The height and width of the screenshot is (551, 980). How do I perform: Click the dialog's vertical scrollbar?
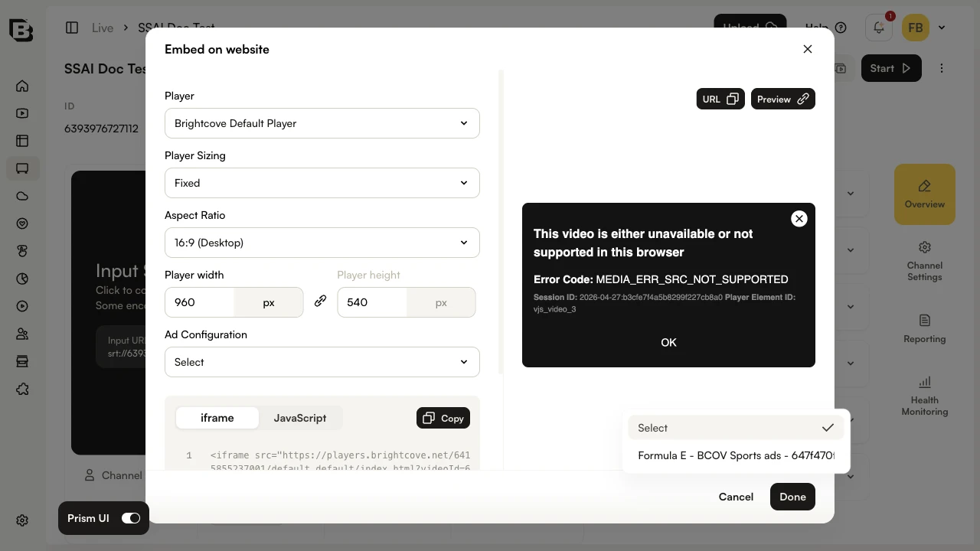pos(501,222)
